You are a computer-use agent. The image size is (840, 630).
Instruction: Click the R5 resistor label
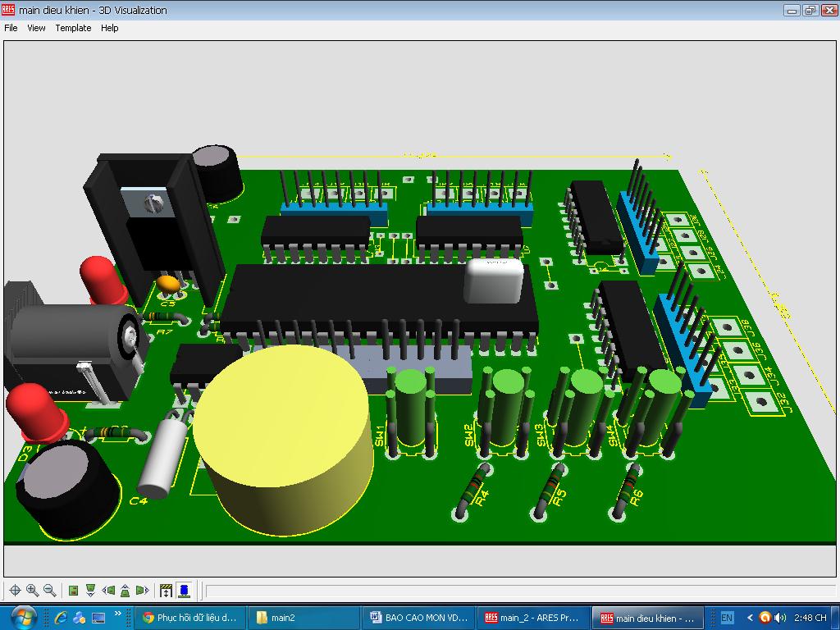click(x=559, y=498)
